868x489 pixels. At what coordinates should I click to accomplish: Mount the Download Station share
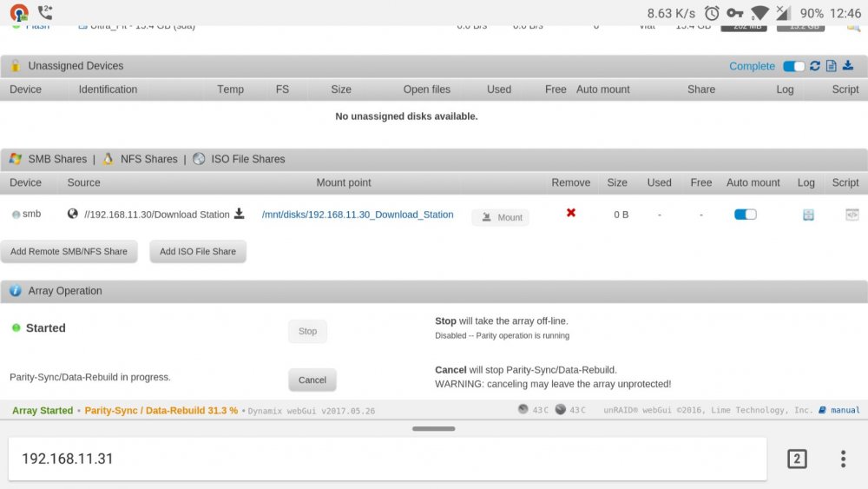501,218
